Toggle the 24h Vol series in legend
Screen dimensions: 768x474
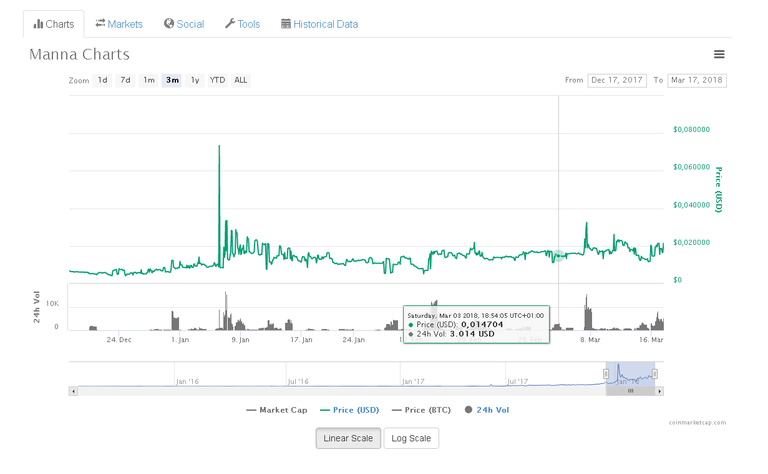tap(487, 410)
